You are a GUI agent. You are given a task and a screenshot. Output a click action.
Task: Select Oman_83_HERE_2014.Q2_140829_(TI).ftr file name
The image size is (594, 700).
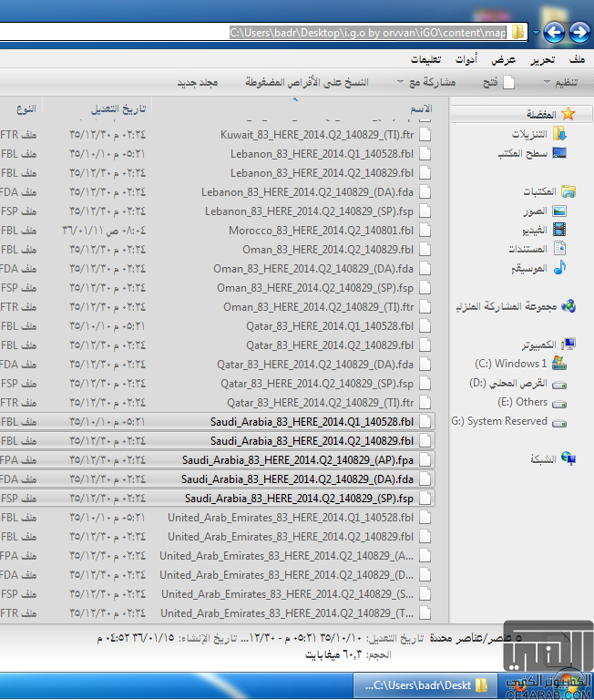coord(318,307)
